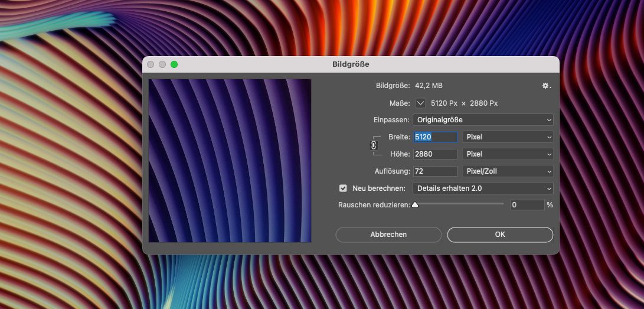644x309 pixels.
Task: Toggle the chain link constraining proportions
Action: (x=373, y=145)
